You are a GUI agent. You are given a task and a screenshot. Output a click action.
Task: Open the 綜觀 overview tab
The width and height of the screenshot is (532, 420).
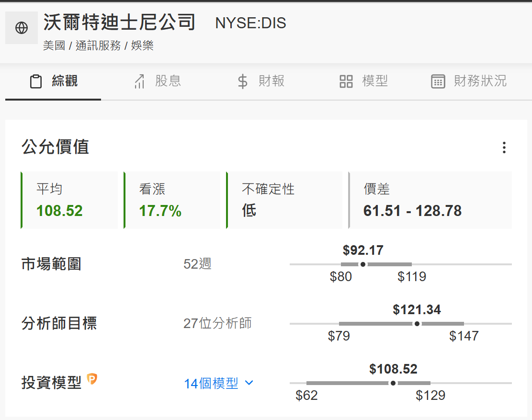pyautogui.click(x=53, y=81)
